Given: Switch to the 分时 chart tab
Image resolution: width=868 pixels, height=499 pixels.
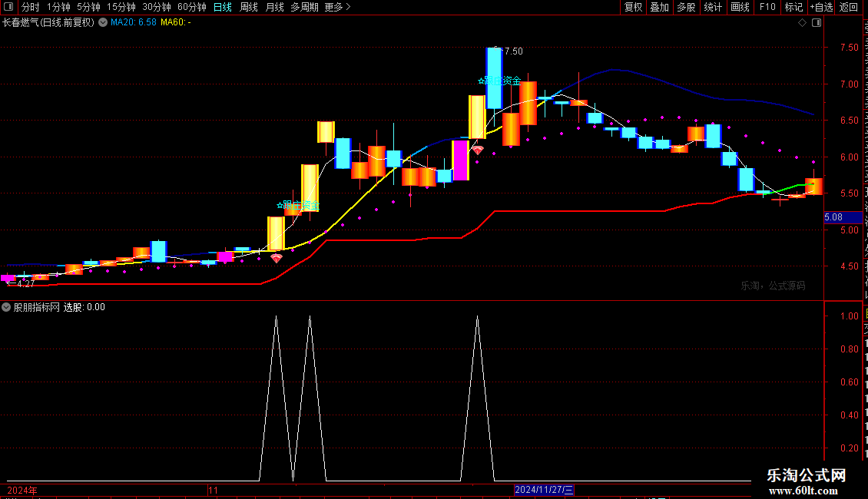Looking at the screenshot, I should point(31,7).
